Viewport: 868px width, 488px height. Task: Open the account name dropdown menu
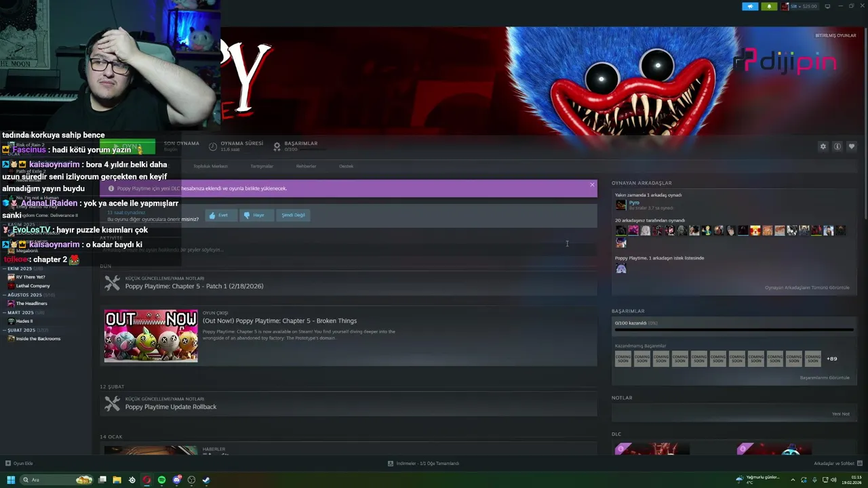pyautogui.click(x=804, y=6)
